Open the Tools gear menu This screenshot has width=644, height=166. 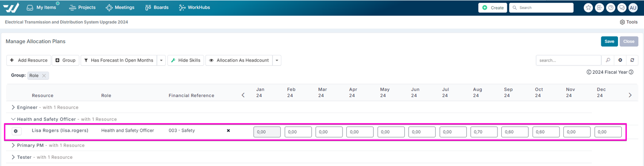pyautogui.click(x=629, y=22)
